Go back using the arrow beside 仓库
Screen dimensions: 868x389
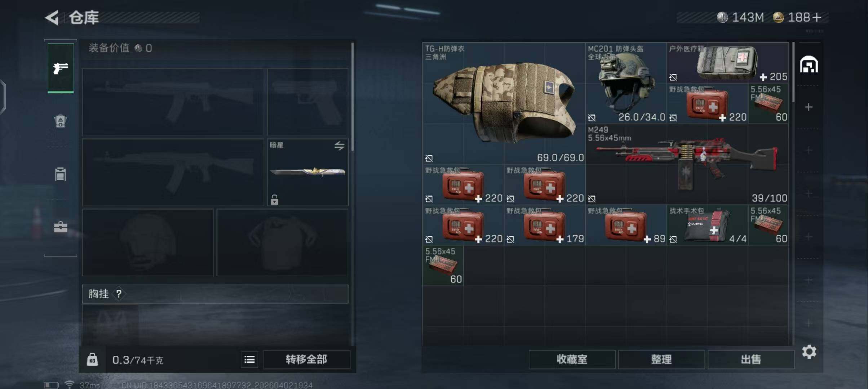[52, 17]
